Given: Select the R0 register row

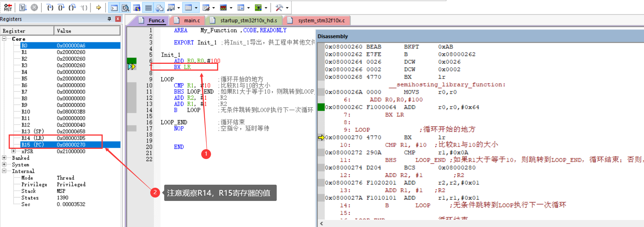Looking at the screenshot, I should (x=70, y=46).
